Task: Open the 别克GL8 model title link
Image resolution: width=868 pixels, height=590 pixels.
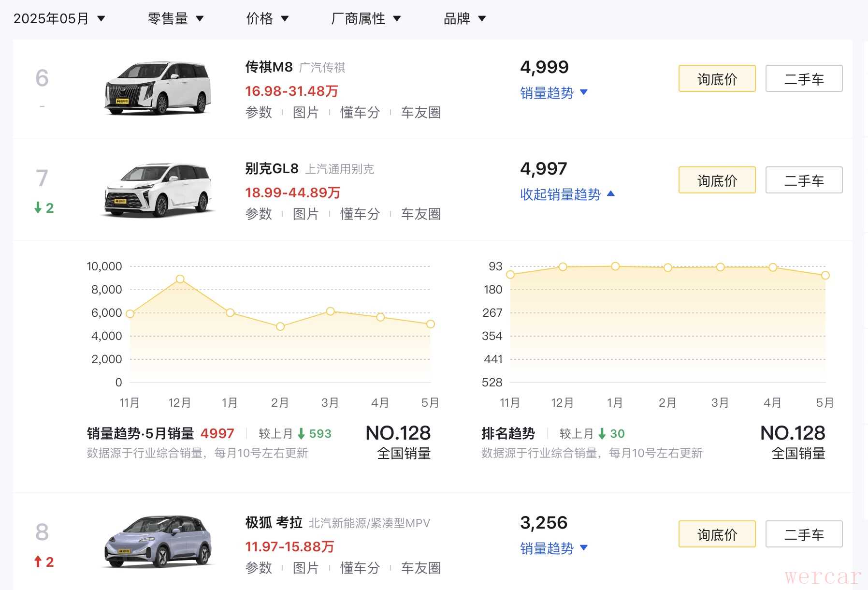Action: (272, 168)
